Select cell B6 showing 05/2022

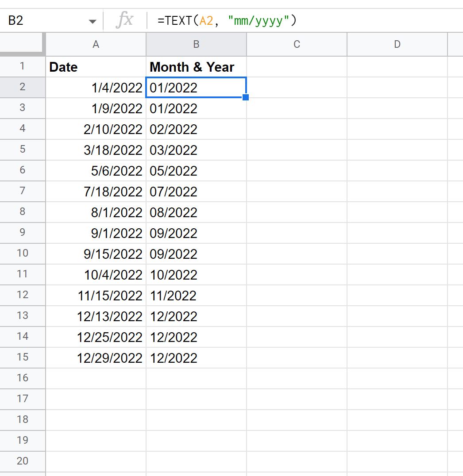pos(196,171)
